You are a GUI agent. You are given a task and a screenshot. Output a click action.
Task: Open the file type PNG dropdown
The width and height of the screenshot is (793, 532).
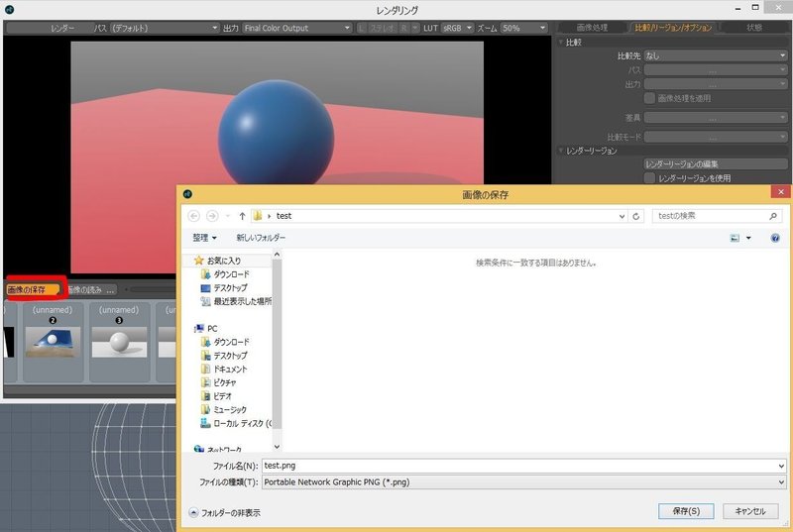click(524, 482)
